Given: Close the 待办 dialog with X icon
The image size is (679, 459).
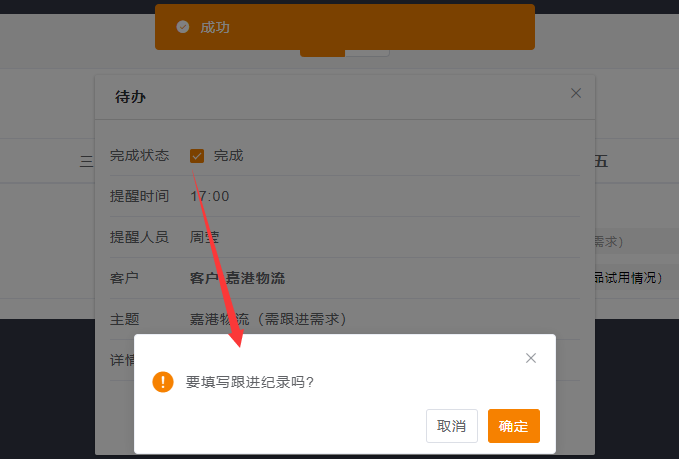Looking at the screenshot, I should click(x=576, y=93).
